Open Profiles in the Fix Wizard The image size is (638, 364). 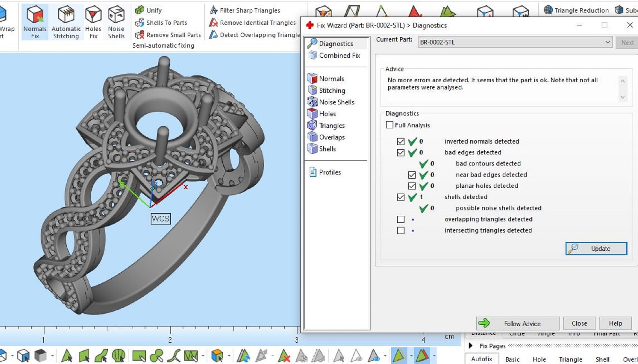(325, 172)
